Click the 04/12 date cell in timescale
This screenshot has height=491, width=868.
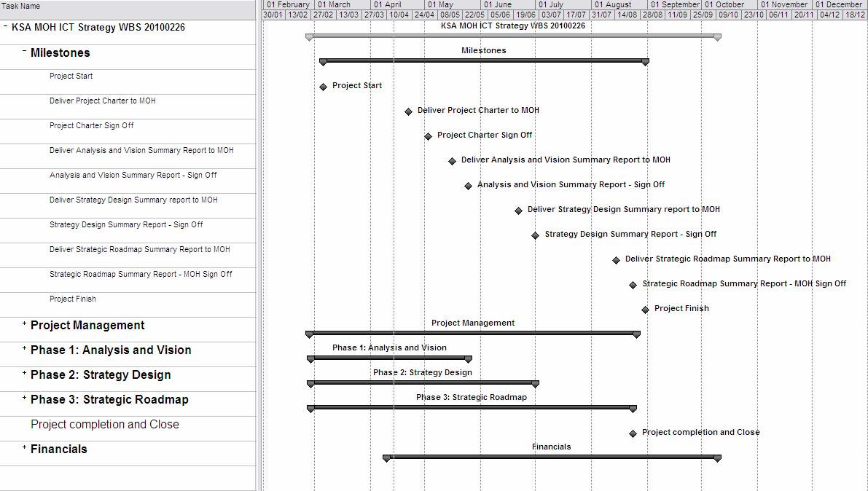[830, 15]
